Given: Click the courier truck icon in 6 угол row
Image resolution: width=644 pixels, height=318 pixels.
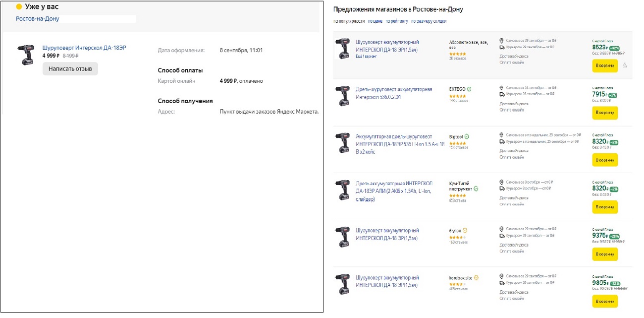Looking at the screenshot, I should tap(502, 236).
